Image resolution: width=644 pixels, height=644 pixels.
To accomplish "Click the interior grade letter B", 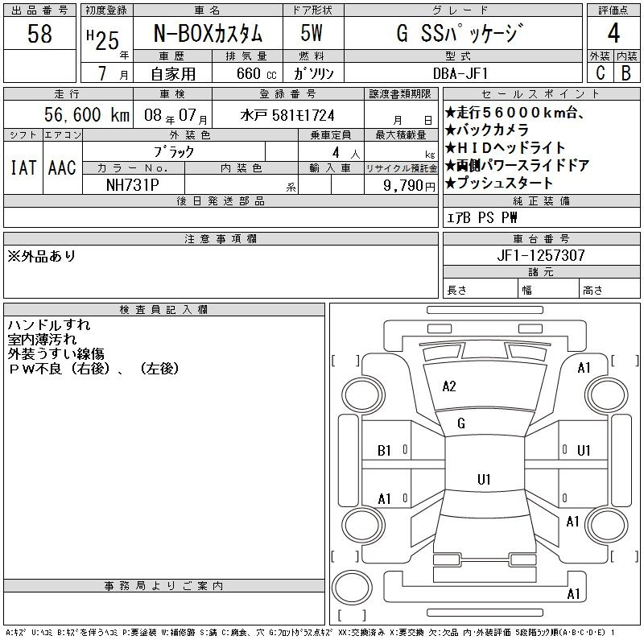I will 626,72.
